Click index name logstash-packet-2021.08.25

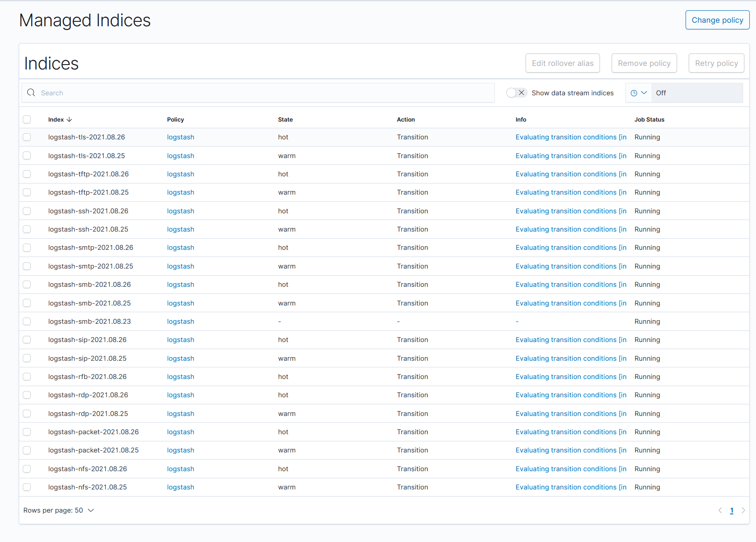(93, 450)
